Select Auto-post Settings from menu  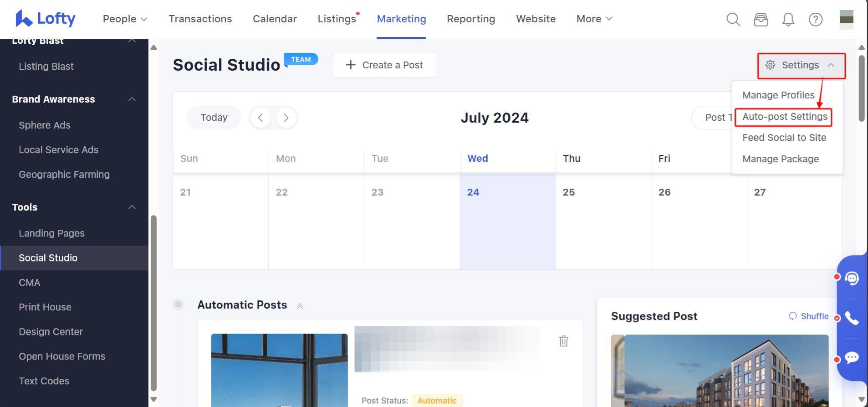click(785, 117)
